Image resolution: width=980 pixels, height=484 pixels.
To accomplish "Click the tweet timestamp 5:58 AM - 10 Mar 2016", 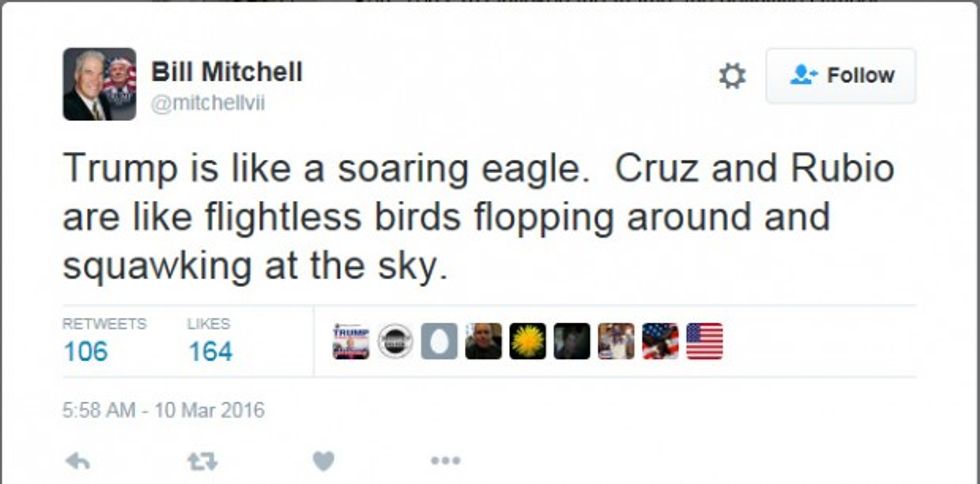I will click(163, 410).
